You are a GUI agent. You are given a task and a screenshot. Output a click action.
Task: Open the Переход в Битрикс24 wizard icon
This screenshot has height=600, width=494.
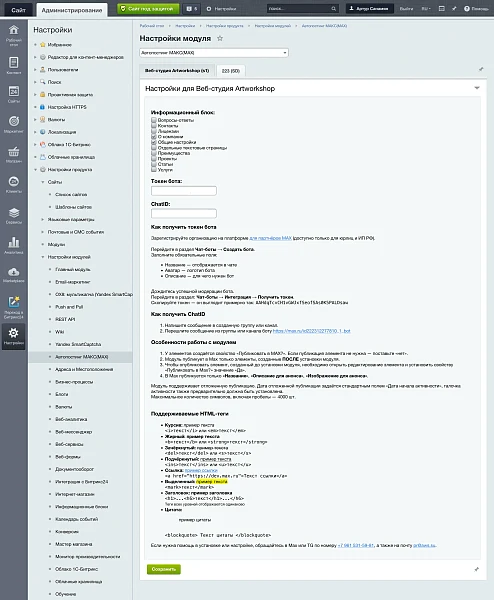click(x=13, y=307)
